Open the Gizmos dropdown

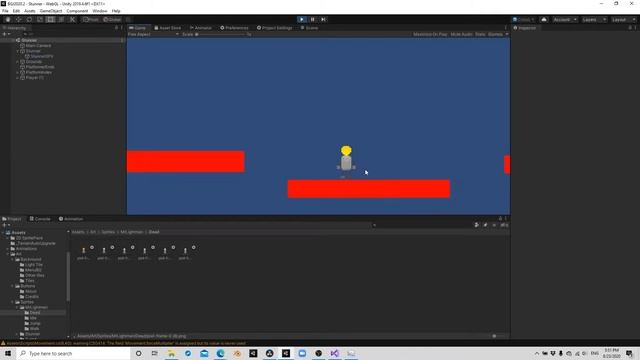[498, 34]
